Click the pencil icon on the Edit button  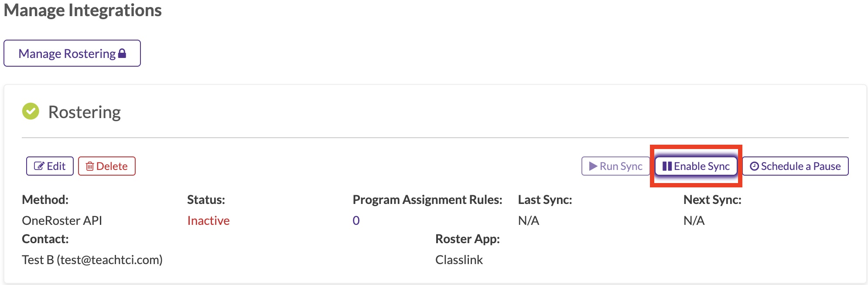pos(40,166)
